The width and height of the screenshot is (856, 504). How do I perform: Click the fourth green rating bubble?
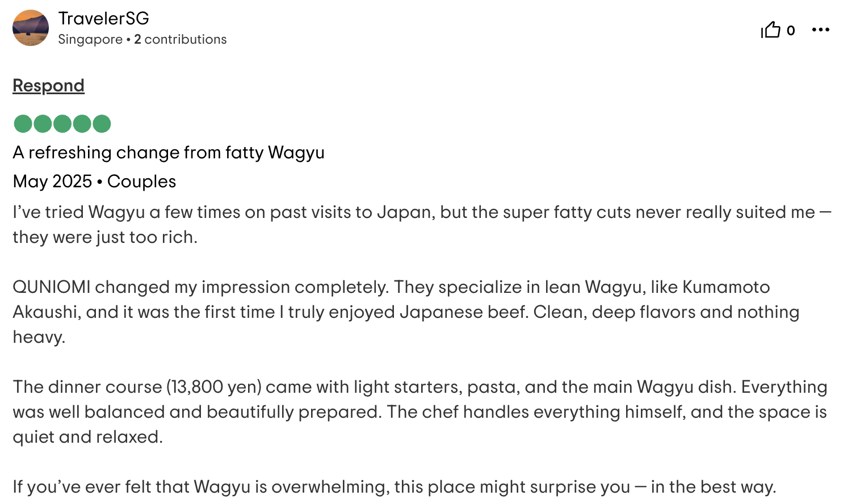[82, 124]
